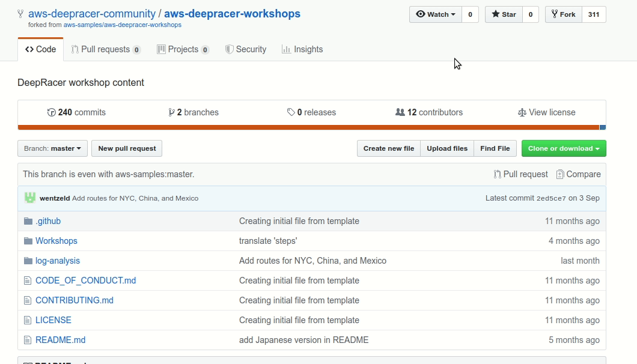637x364 pixels.
Task: Click the license scale icon
Action: click(x=522, y=112)
